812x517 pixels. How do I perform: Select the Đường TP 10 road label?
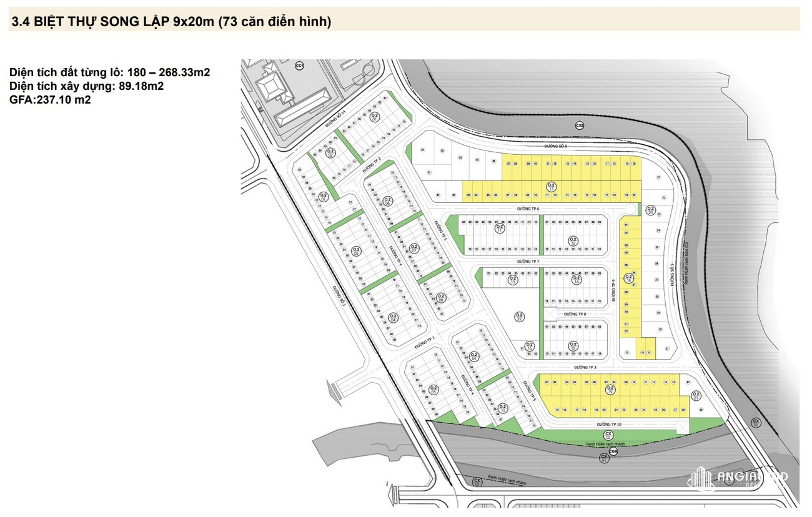pyautogui.click(x=607, y=424)
